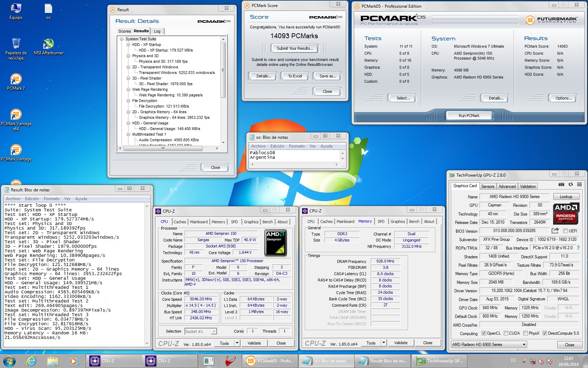This screenshot has height=368, width=588.
Task: Open GPU-Z hamburger menu icon
Action: tap(579, 184)
